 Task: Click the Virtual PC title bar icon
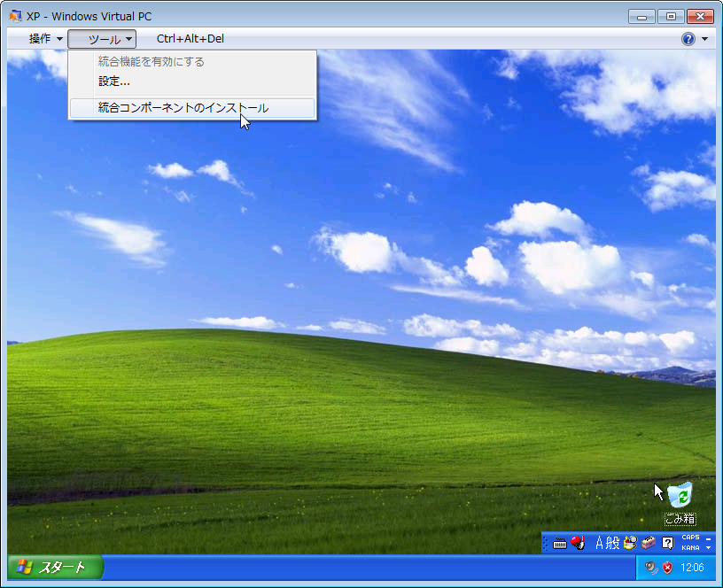(x=15, y=16)
